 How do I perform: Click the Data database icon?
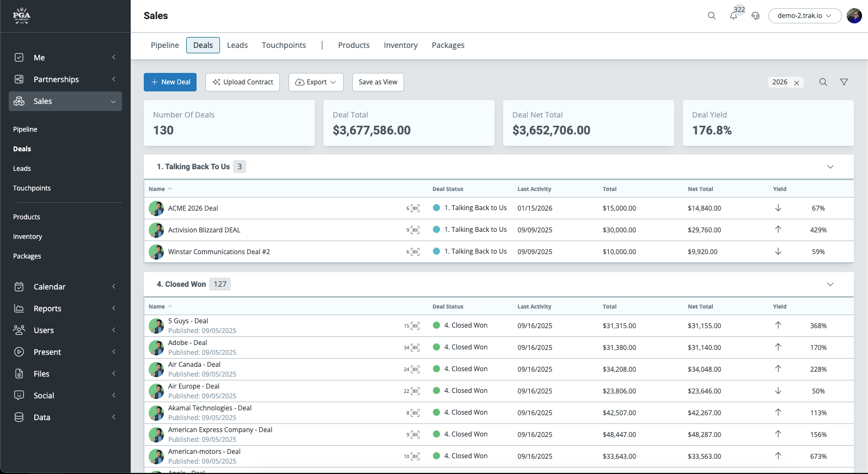tap(19, 417)
